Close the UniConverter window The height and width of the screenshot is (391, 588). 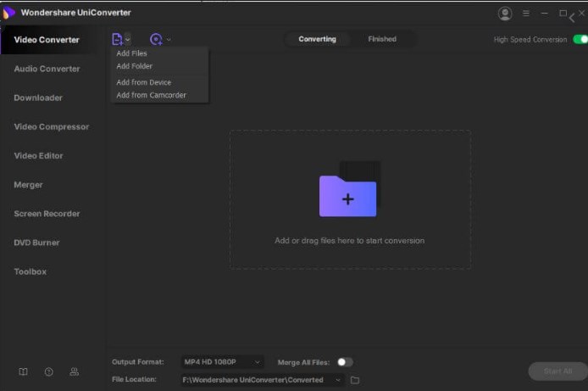click(x=581, y=13)
